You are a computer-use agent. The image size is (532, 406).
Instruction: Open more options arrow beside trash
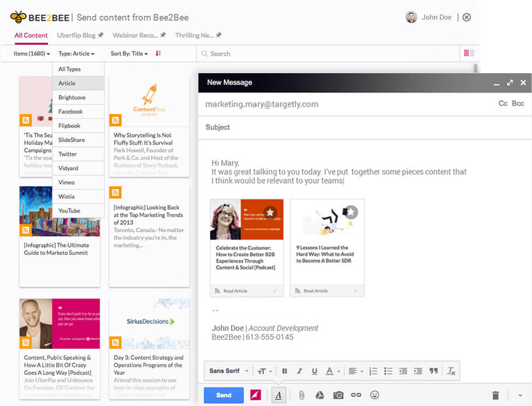point(520,396)
